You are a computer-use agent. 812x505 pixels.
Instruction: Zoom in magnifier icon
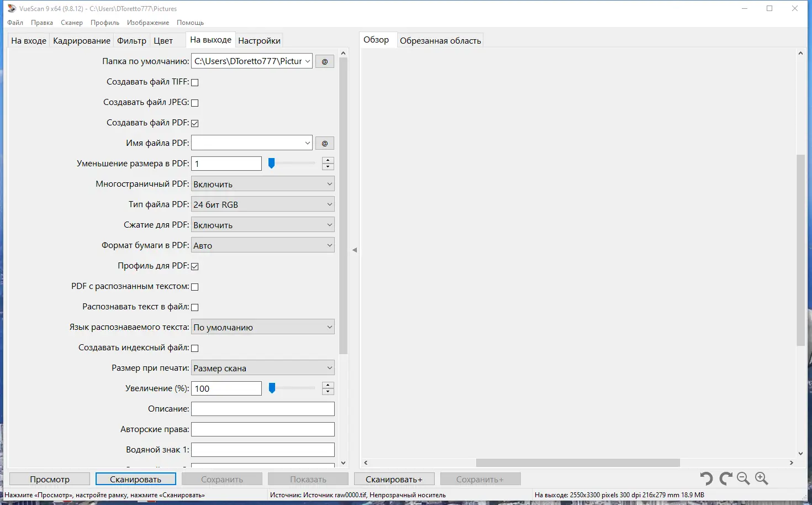(x=762, y=478)
